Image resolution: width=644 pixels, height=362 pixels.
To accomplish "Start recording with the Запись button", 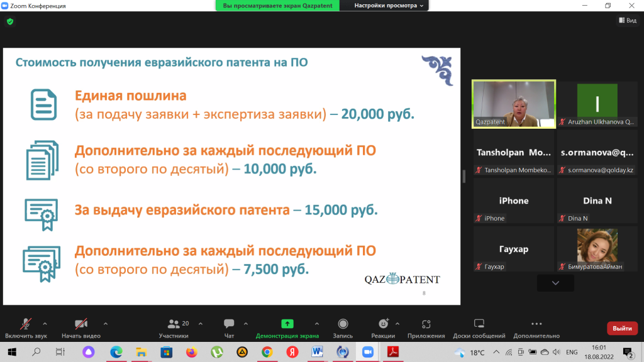I will tap(343, 327).
